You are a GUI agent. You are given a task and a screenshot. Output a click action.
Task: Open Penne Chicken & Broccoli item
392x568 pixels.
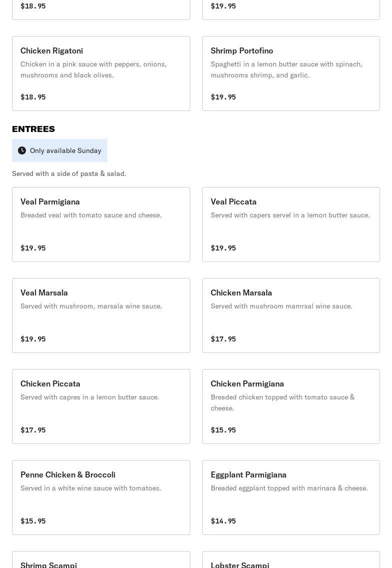(x=101, y=497)
